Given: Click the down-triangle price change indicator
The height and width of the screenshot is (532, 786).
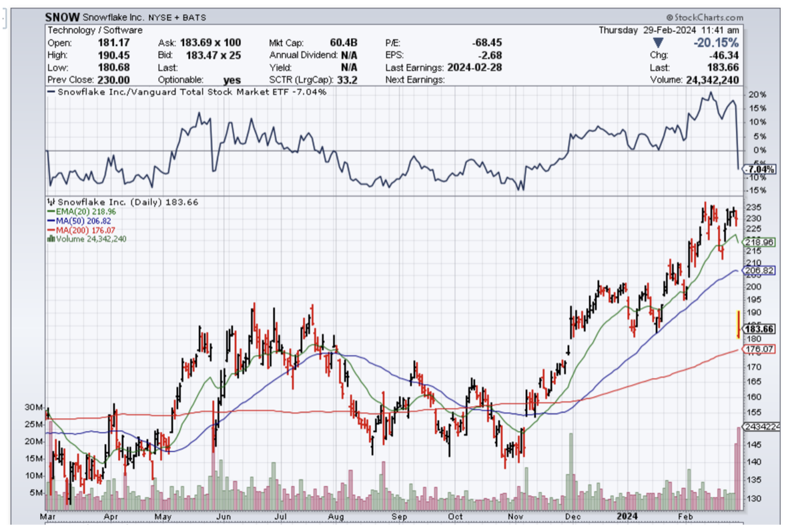Looking at the screenshot, I should tap(657, 43).
